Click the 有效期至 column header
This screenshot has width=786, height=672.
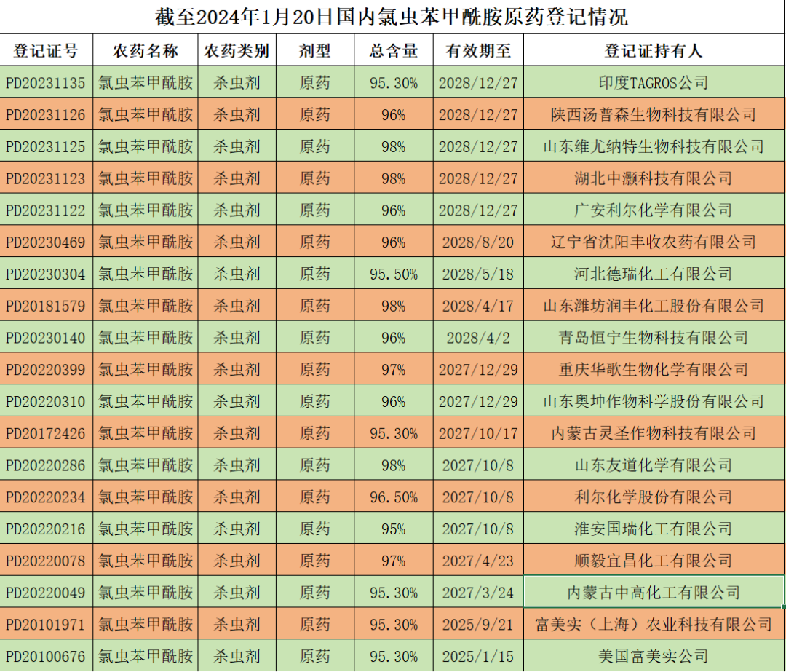[478, 50]
